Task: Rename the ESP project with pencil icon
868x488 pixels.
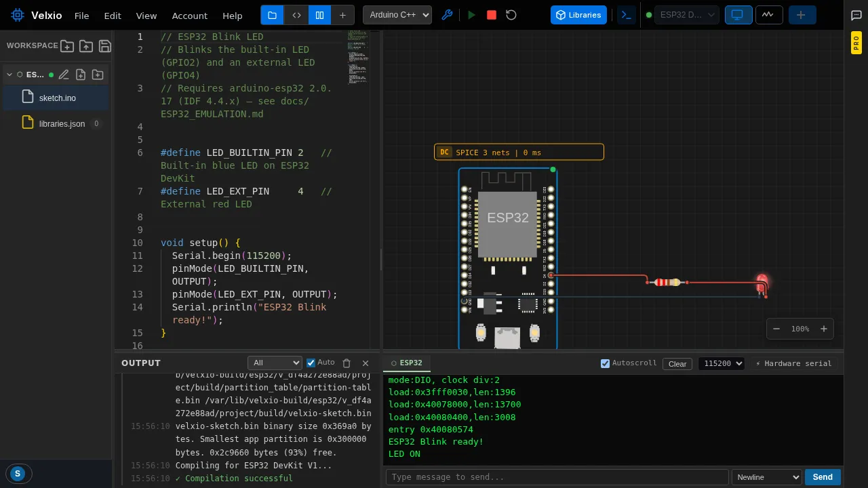Action: click(64, 75)
